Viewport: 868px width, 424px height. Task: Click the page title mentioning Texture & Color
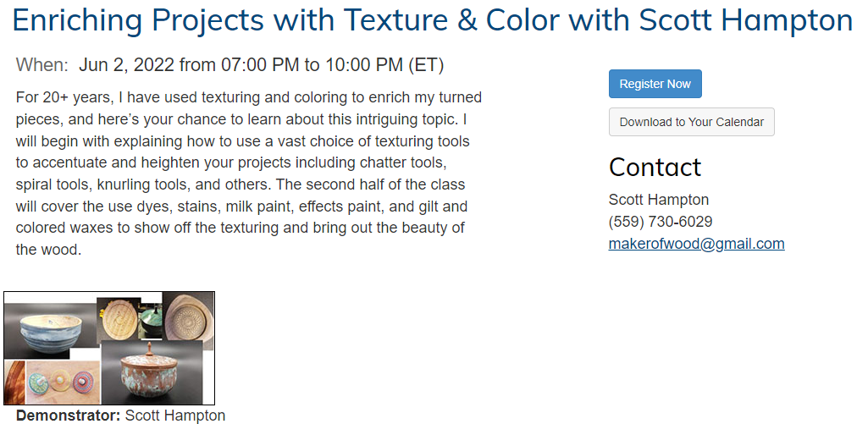coord(432,20)
